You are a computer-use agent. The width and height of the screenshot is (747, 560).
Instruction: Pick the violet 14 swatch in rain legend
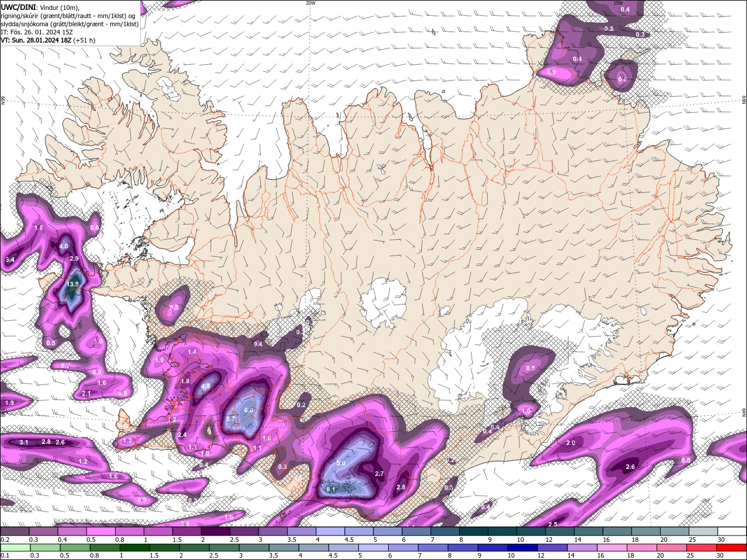(x=582, y=548)
